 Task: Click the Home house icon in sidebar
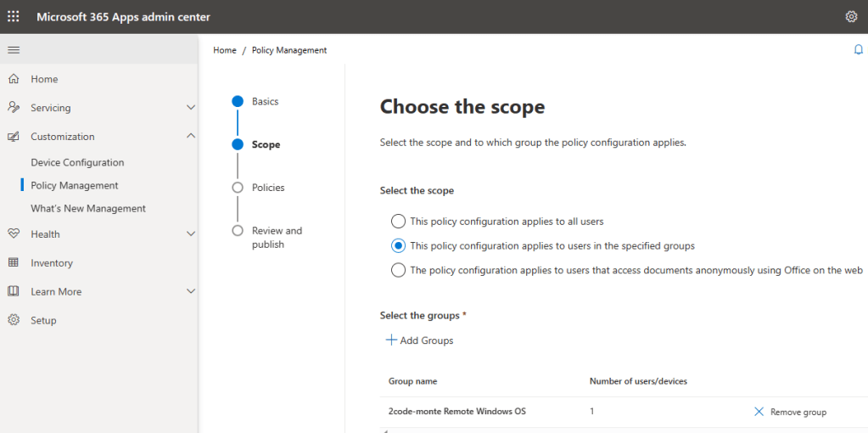click(14, 79)
